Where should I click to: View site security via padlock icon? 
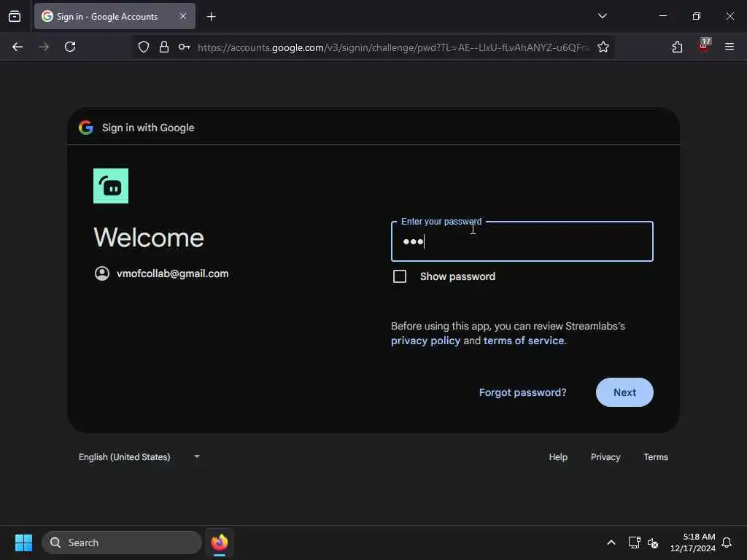(164, 47)
